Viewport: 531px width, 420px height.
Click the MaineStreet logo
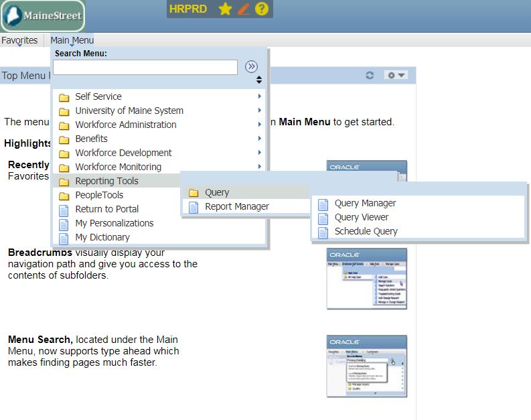(43, 15)
